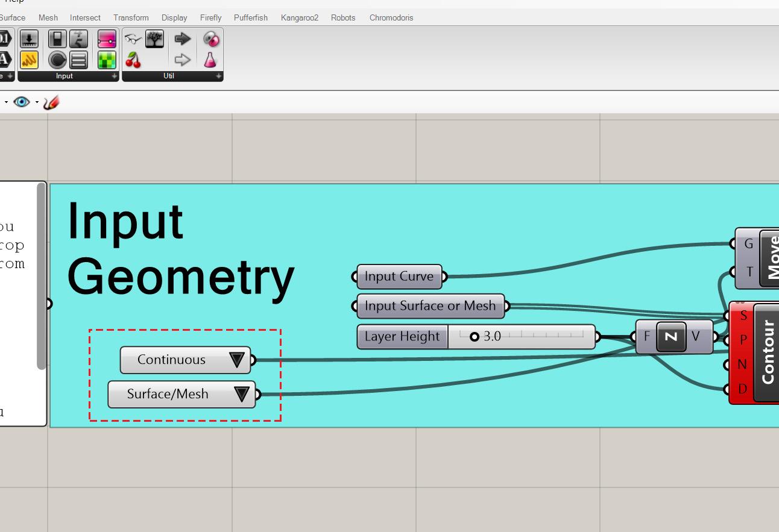Switch to the Transform tab
779x532 pixels.
tap(131, 17)
